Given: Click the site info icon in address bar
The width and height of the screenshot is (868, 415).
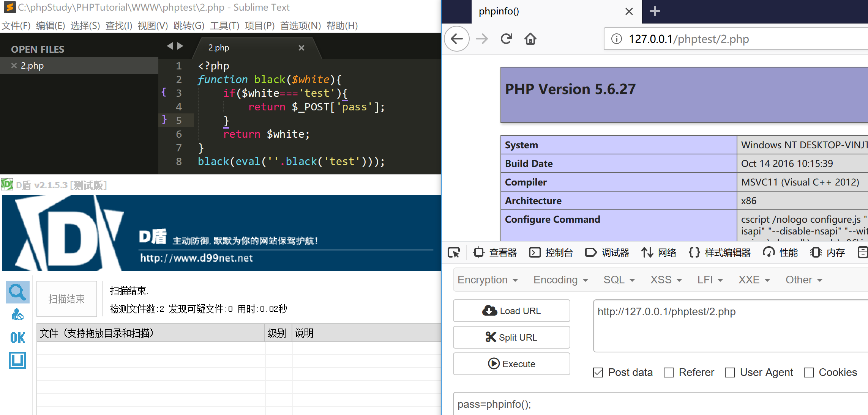Looking at the screenshot, I should tap(617, 39).
